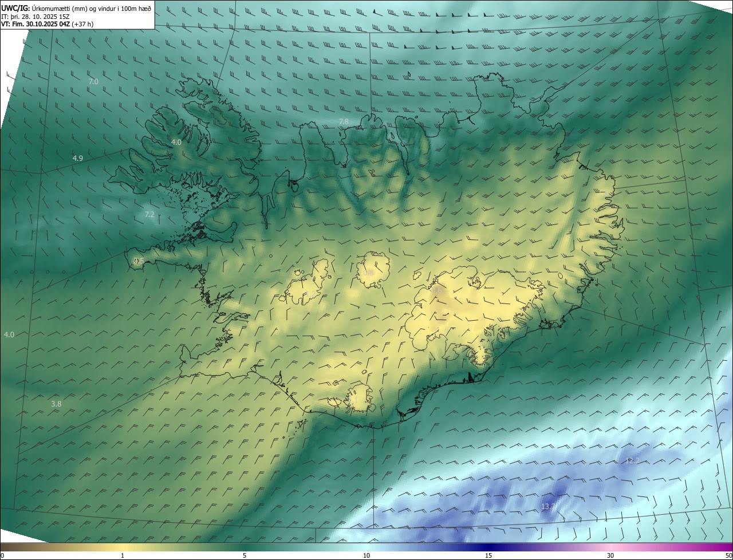
Task: Click the 12.2 value in the southeast sea
Action: point(632,461)
